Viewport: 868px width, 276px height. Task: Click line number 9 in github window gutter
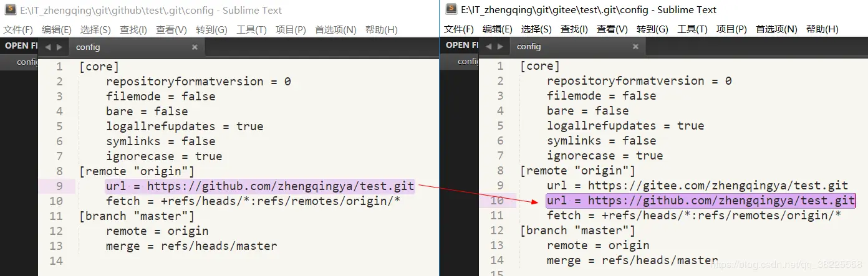(x=59, y=186)
